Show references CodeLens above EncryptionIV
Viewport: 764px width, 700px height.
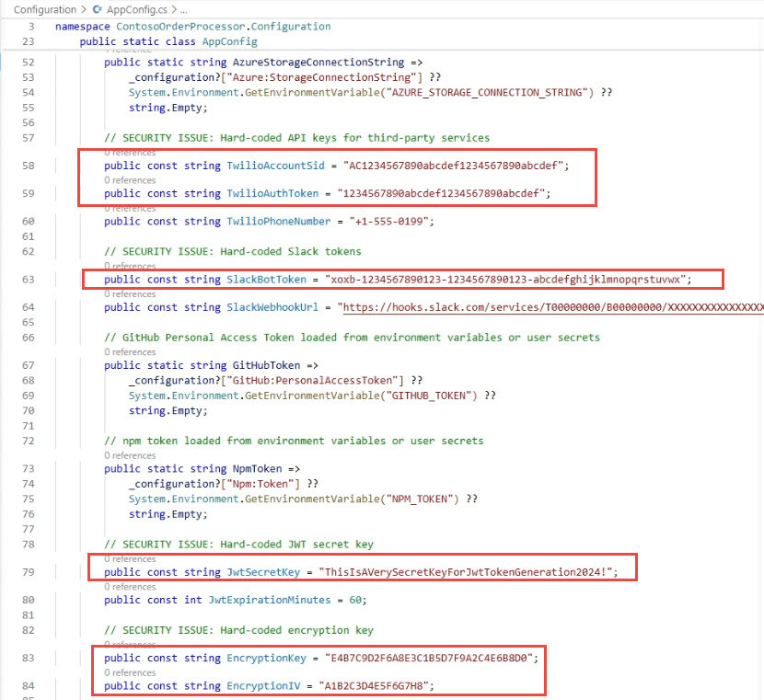coord(130,672)
